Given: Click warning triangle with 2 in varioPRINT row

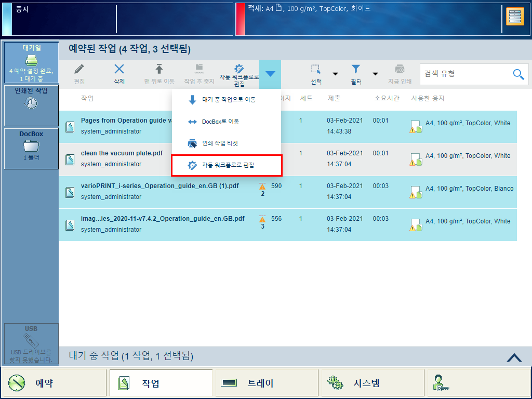Looking at the screenshot, I should (x=262, y=187).
